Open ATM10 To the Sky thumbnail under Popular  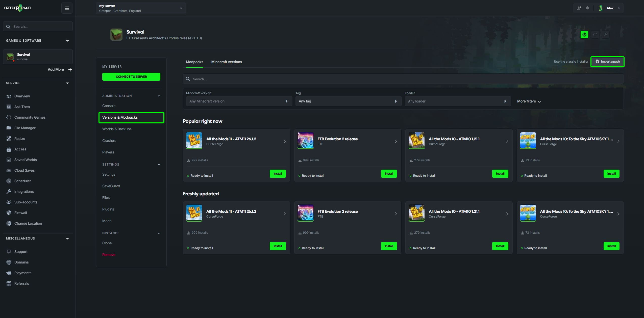pyautogui.click(x=528, y=140)
